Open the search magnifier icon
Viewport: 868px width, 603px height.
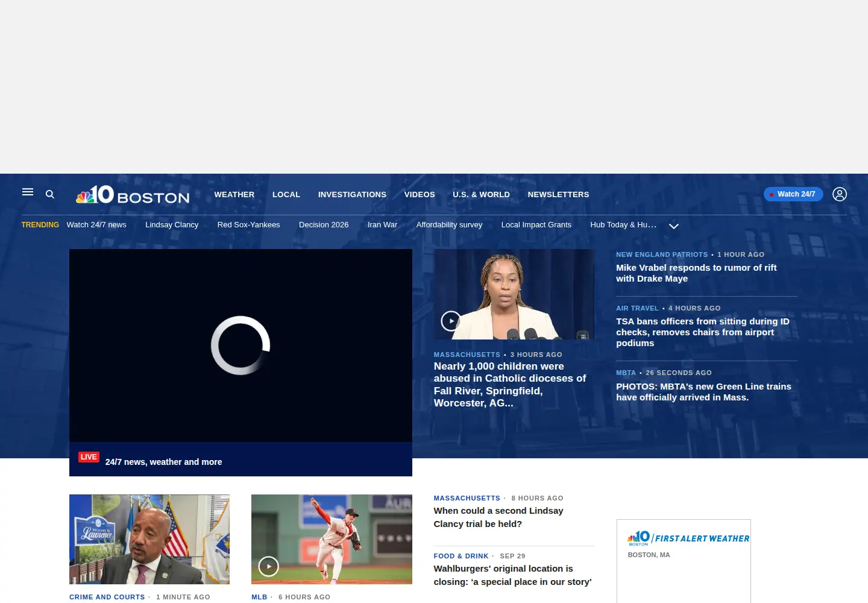point(50,194)
